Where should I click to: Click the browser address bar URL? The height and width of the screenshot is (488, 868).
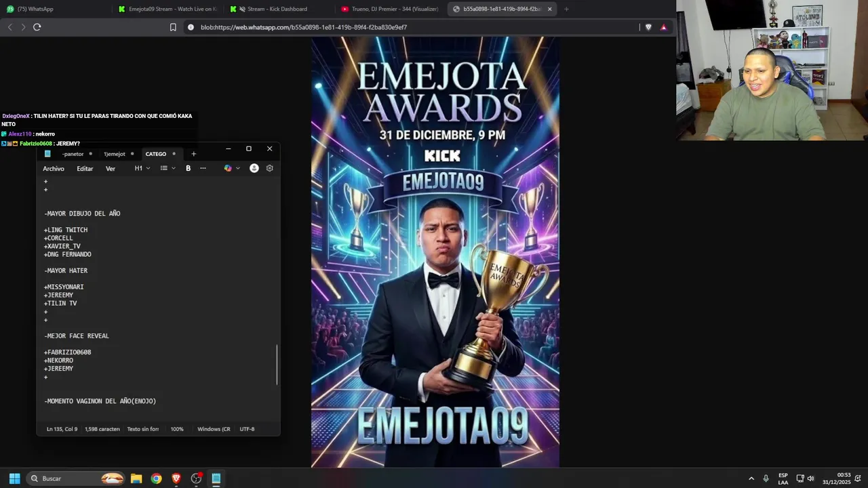tap(304, 27)
